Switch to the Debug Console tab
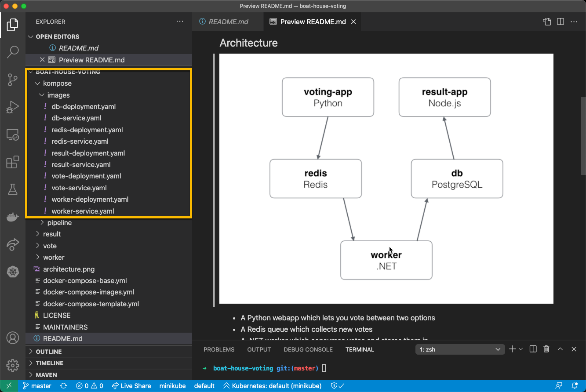The image size is (586, 392). (x=308, y=349)
